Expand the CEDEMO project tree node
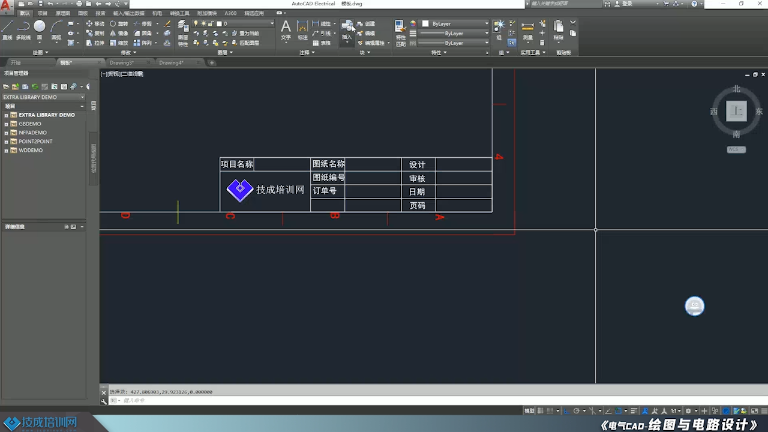The width and height of the screenshot is (768, 432). tap(6, 124)
